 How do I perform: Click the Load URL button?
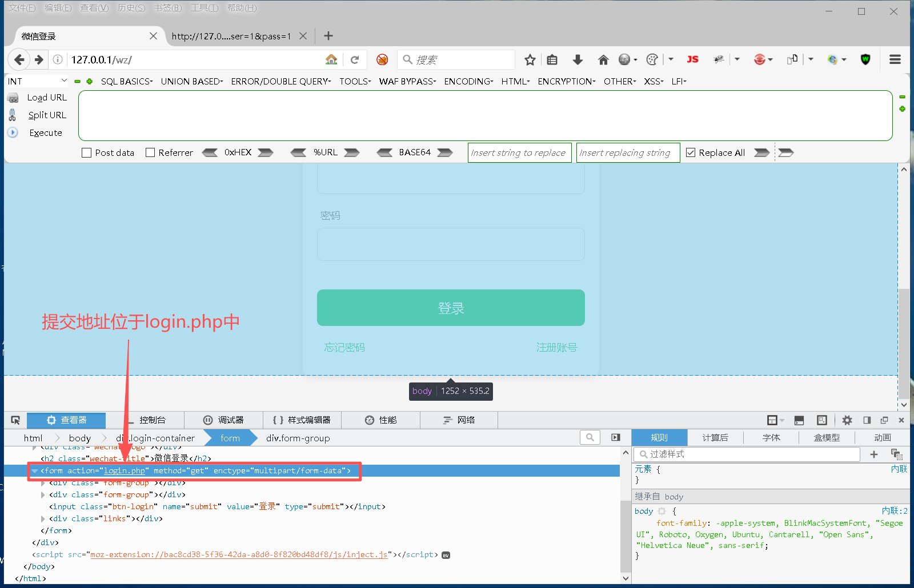pyautogui.click(x=47, y=98)
